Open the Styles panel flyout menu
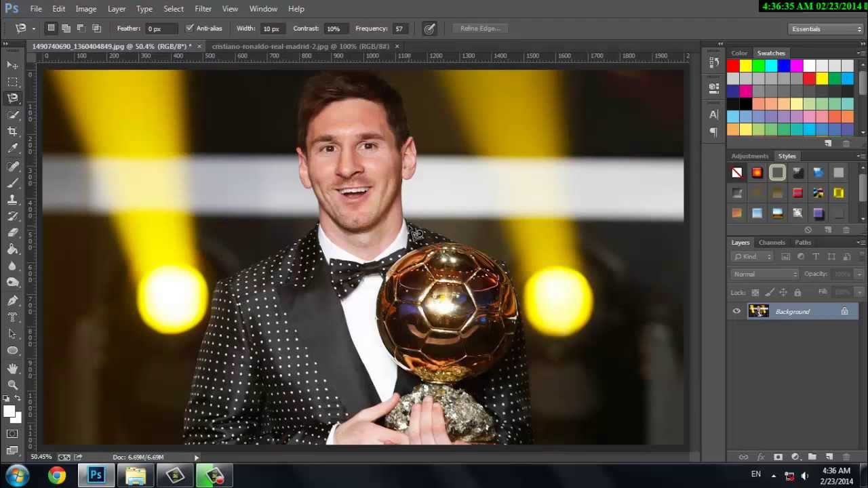The height and width of the screenshot is (488, 868). [861, 156]
